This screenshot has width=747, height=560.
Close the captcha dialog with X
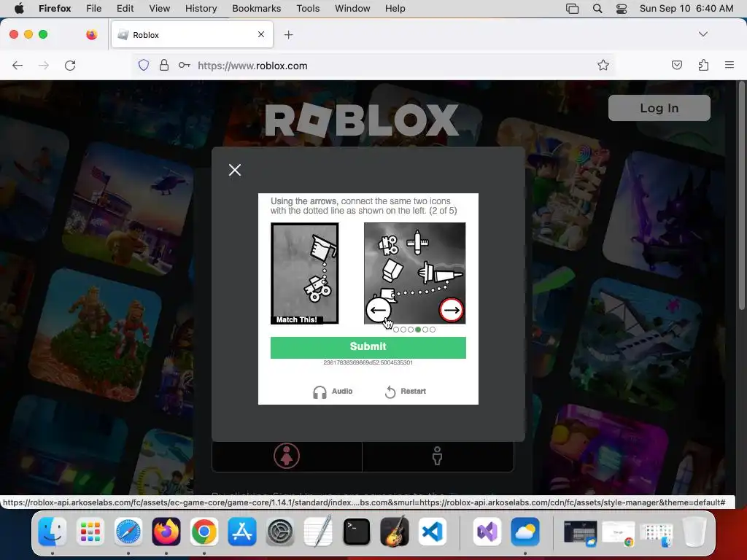tap(235, 170)
